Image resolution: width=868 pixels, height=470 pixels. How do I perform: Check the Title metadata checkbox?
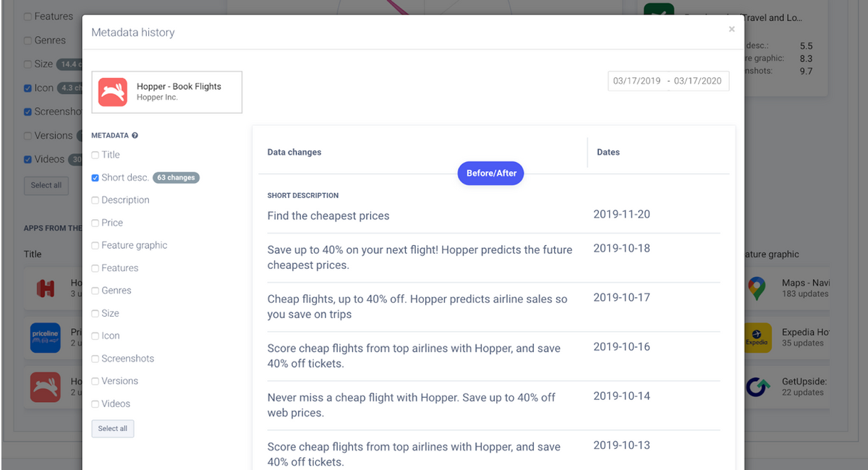click(x=95, y=155)
